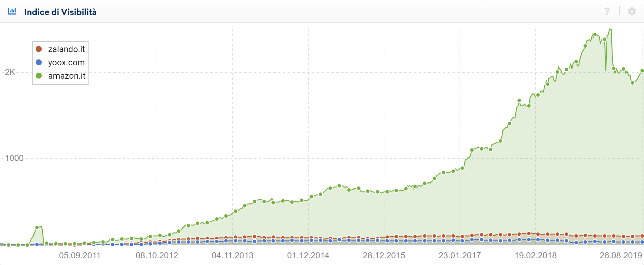Click the 01.12.2014 date axis label

click(x=308, y=255)
